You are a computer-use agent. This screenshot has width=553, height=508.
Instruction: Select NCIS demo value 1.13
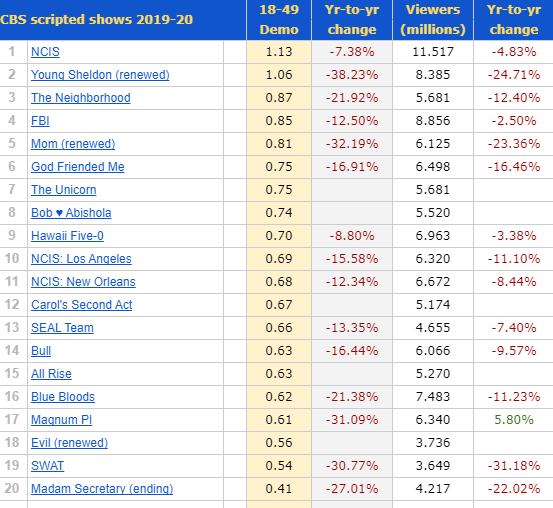[x=279, y=52]
